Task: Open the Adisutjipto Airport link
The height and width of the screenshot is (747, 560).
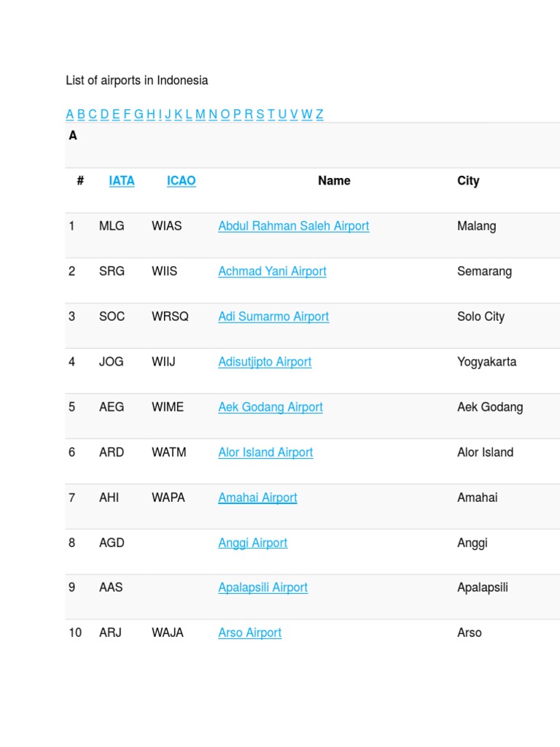Action: point(265,362)
